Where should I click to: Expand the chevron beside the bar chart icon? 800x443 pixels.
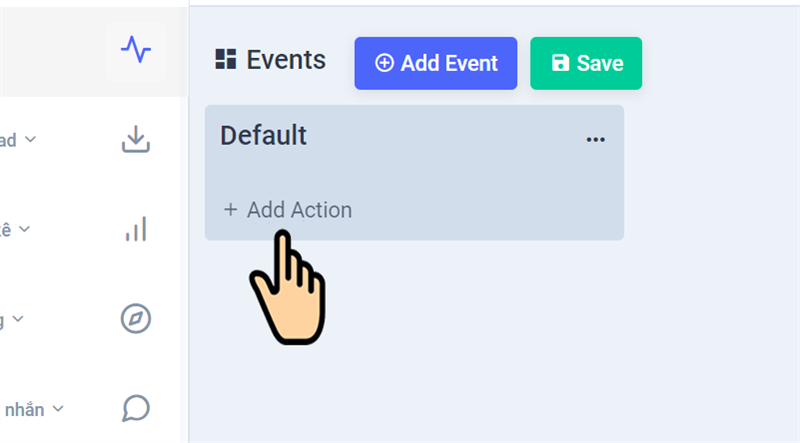tap(24, 229)
